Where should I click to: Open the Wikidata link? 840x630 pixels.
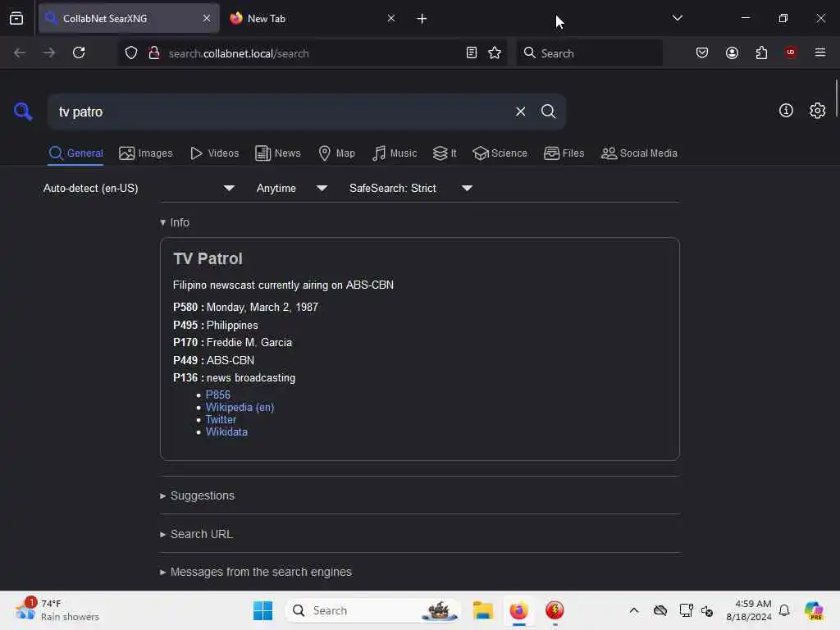click(226, 431)
